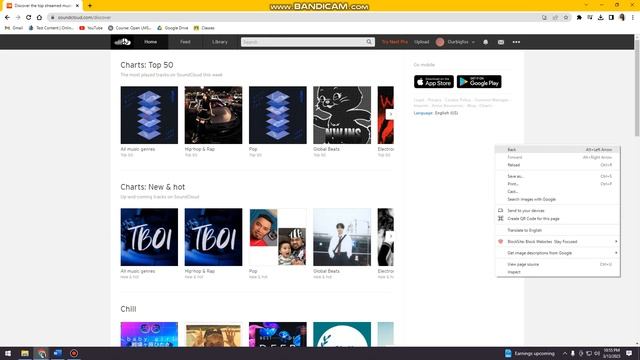Open the Google Drive bookmark

173,28
